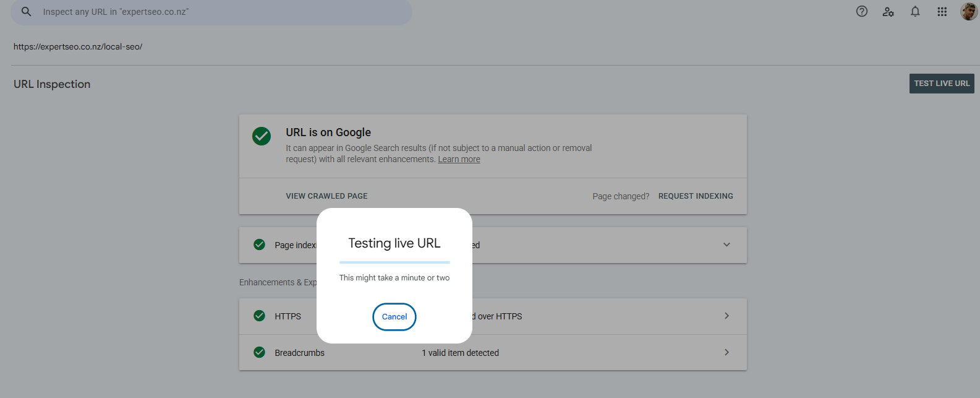Open the Learn more link
This screenshot has height=398, width=980.
[x=459, y=160]
